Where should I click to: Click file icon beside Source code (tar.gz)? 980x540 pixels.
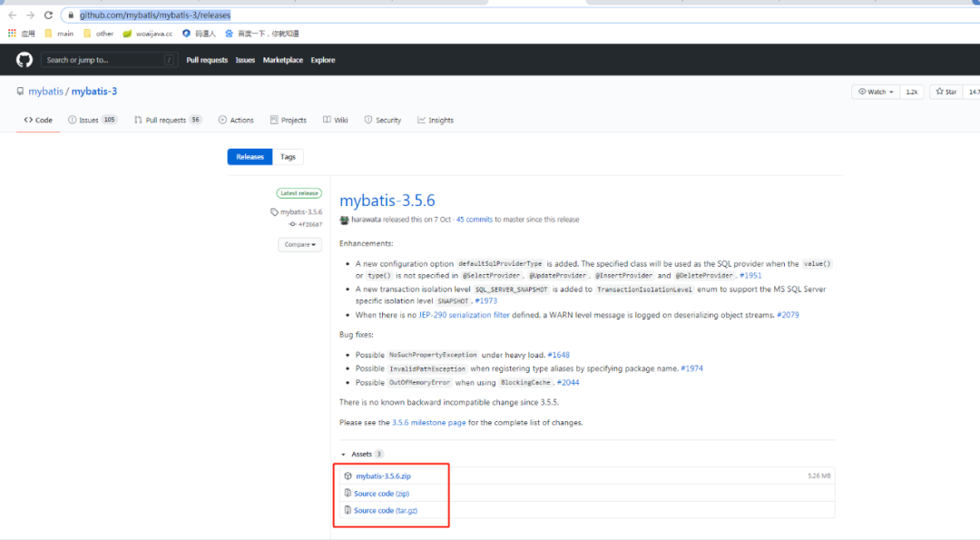pos(348,510)
